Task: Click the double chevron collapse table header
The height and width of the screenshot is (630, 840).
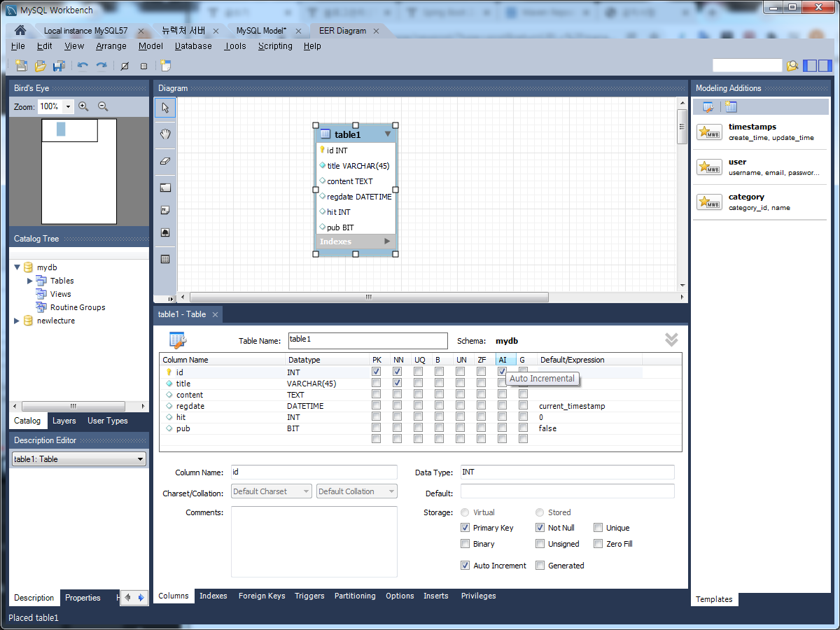Action: [x=671, y=339]
